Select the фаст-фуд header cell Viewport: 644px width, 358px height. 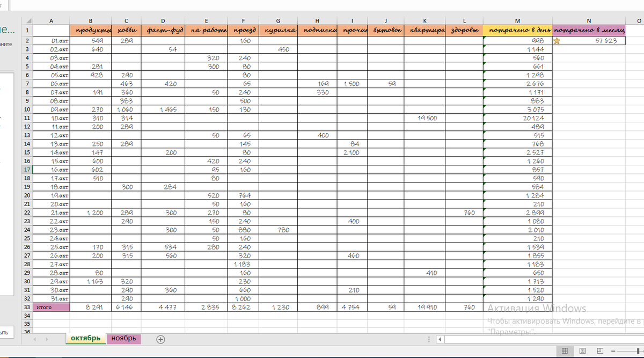(x=162, y=31)
